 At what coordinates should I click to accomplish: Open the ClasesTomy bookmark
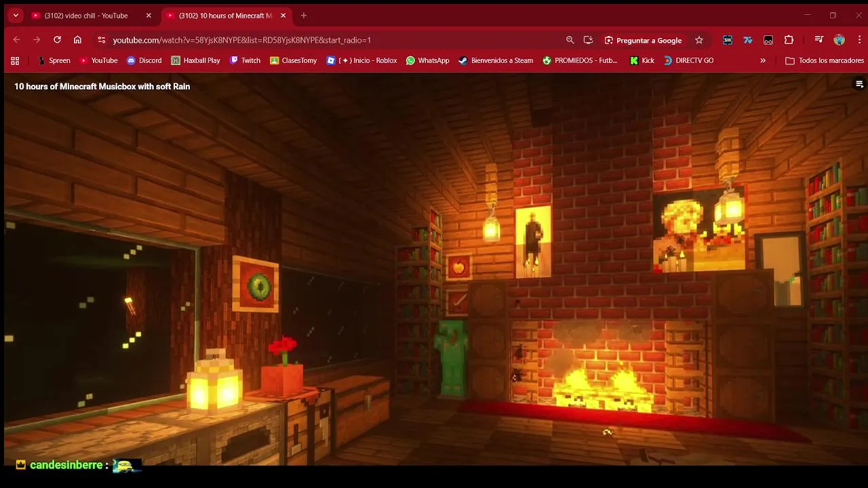coord(294,60)
